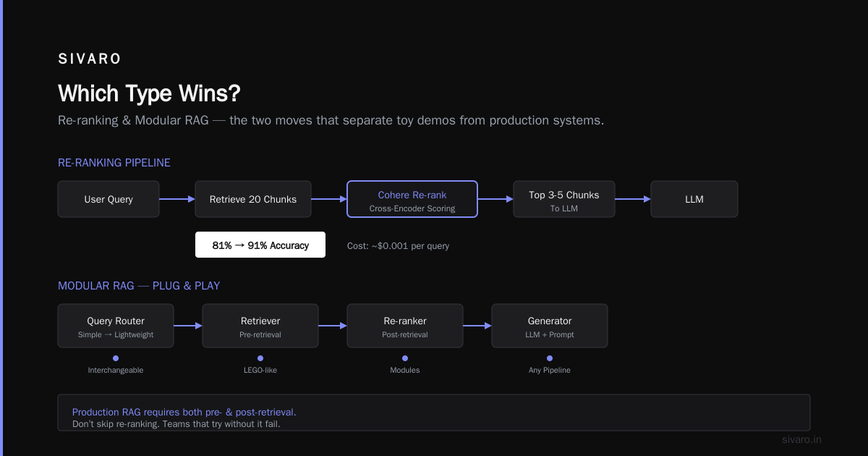Click the dot above LEGO-like label
Image resolution: width=868 pixels, height=456 pixels.
260,358
